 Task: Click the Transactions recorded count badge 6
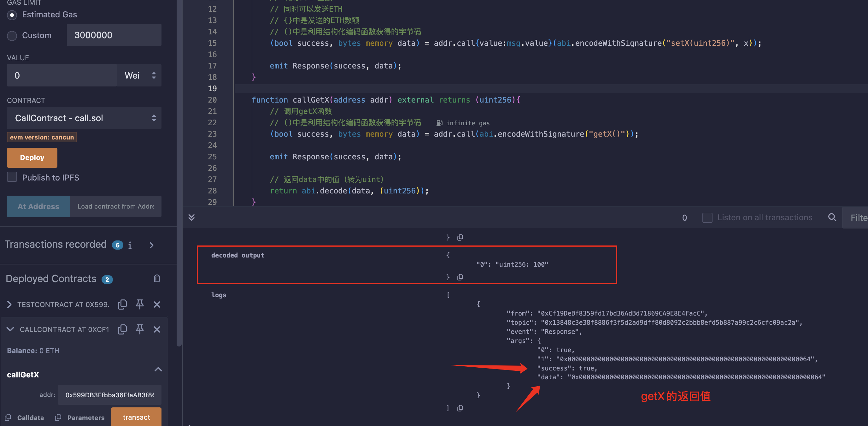coord(117,245)
